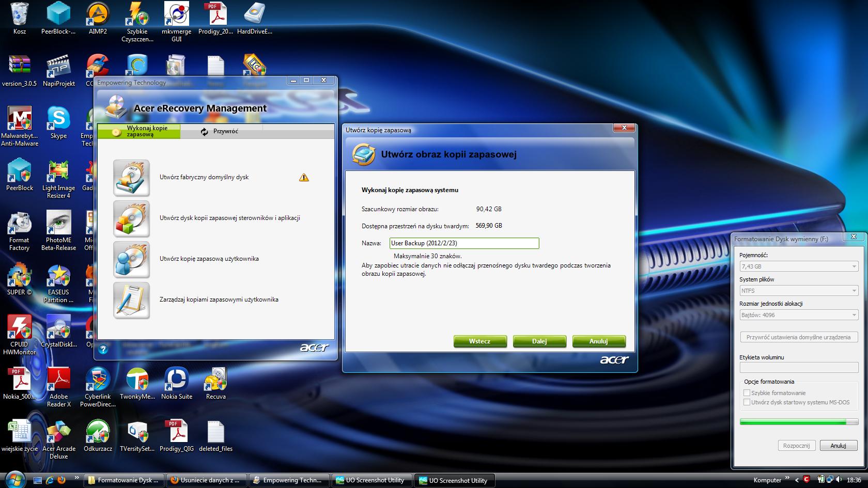The image size is (868, 488).
Task: Click the Nazwa field with User Backup text
Action: tap(464, 243)
